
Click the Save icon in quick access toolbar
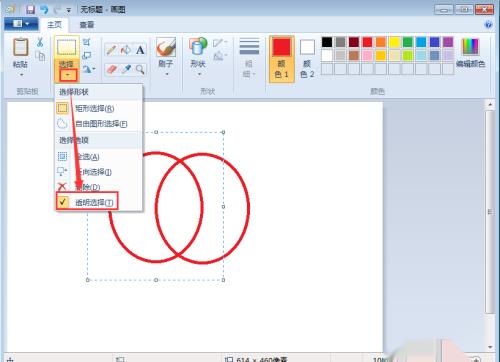(30, 9)
